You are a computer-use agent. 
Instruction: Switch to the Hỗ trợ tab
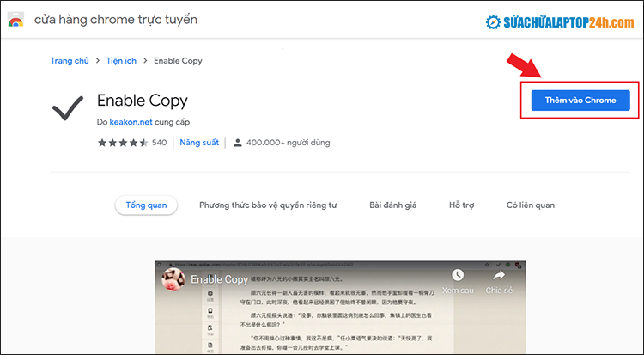(x=462, y=205)
